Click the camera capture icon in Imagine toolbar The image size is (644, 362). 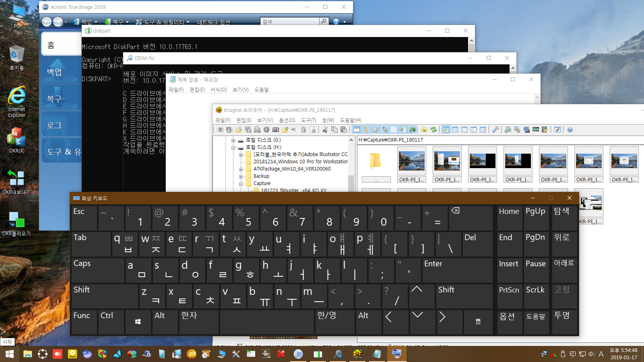pyautogui.click(x=276, y=130)
